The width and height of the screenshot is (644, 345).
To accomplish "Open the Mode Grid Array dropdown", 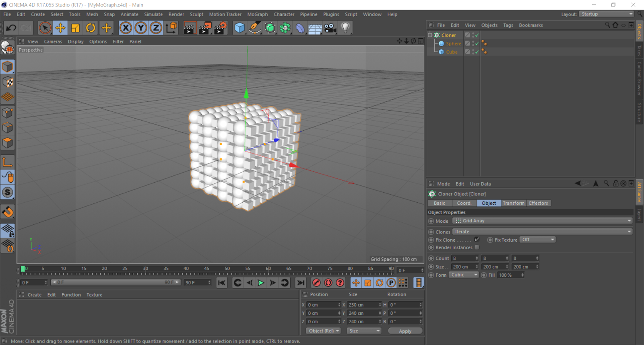I will (543, 221).
